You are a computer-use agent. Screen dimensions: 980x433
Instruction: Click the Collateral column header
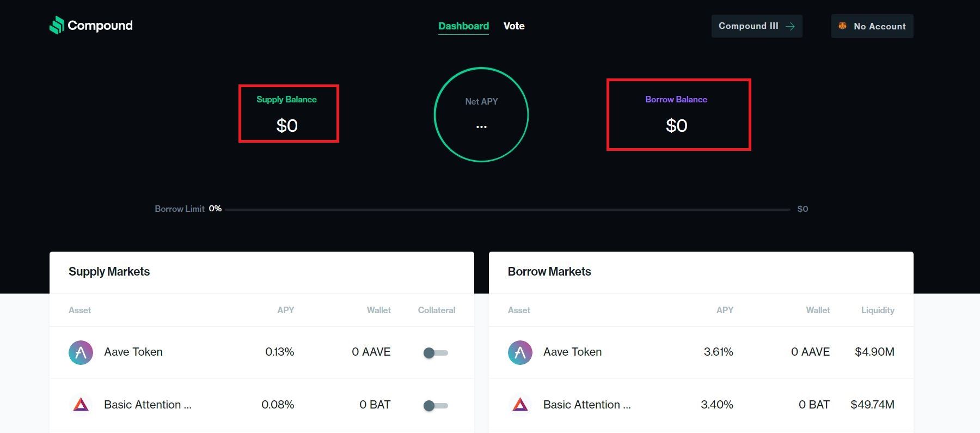pos(437,310)
